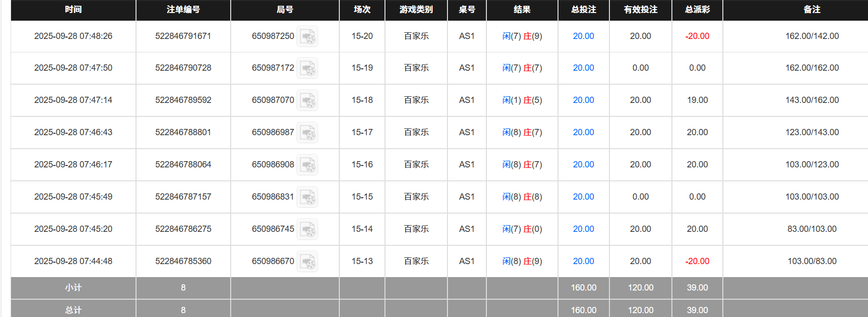Click the 注单编号 column header
This screenshot has height=317, width=868.
[183, 10]
